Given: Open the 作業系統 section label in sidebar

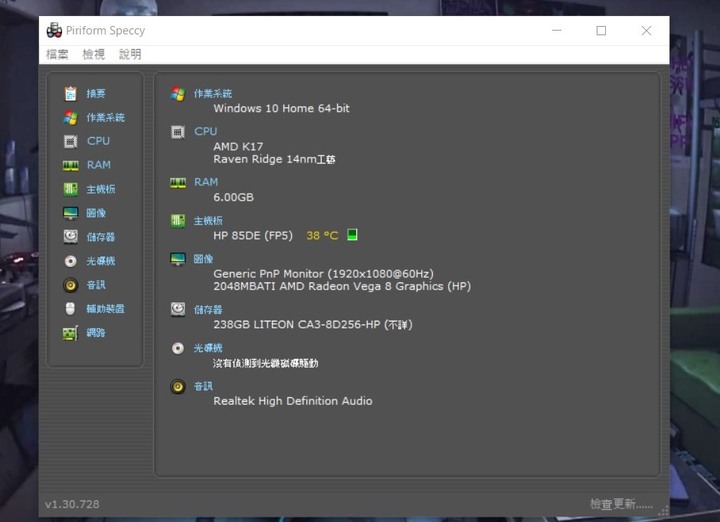Looking at the screenshot, I should coord(106,118).
